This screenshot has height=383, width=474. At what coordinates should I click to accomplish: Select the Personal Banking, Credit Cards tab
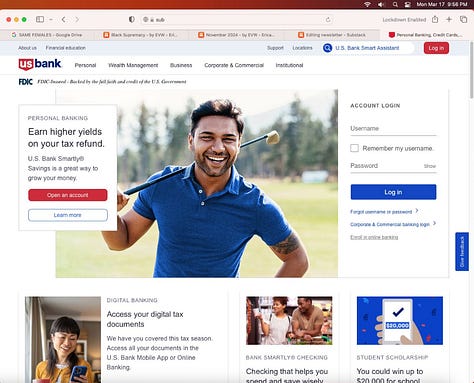tap(426, 35)
